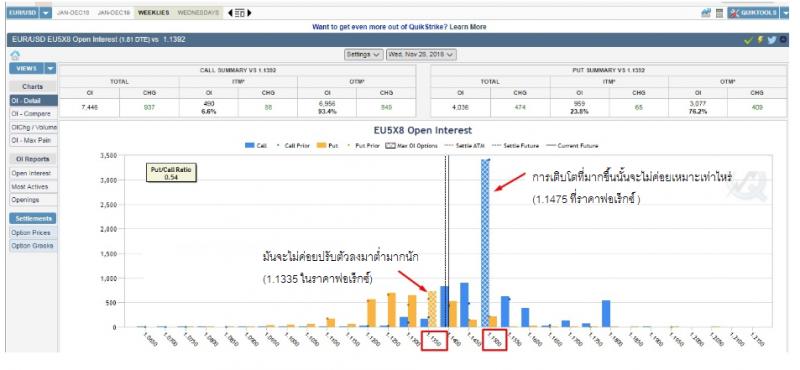Click the Put/Call Ratio 0.54 box

point(171,173)
